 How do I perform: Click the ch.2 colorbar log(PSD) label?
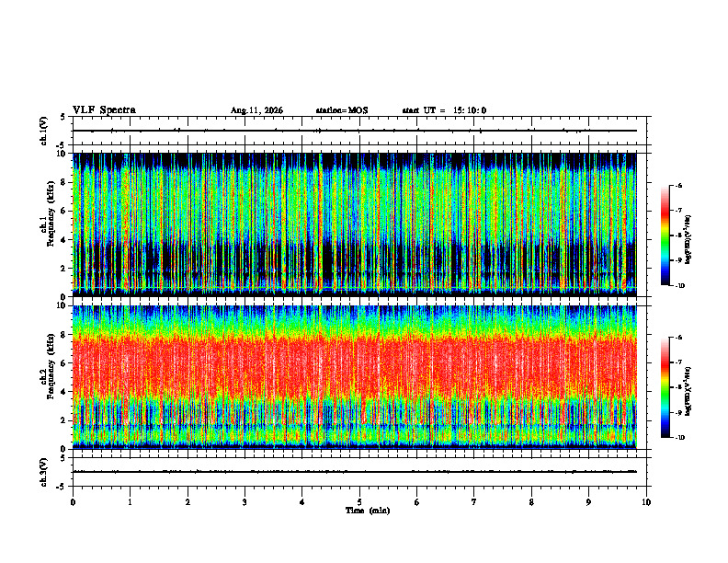point(688,391)
